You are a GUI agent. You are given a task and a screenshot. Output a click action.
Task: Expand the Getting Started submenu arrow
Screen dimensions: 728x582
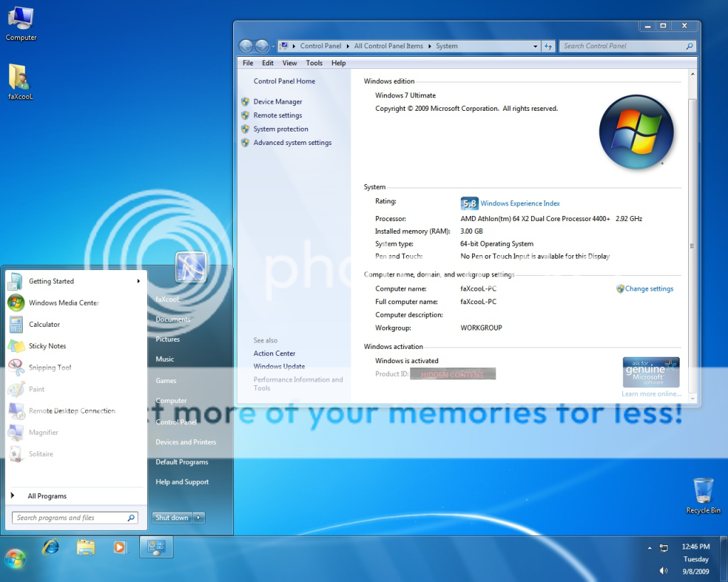[x=139, y=281]
